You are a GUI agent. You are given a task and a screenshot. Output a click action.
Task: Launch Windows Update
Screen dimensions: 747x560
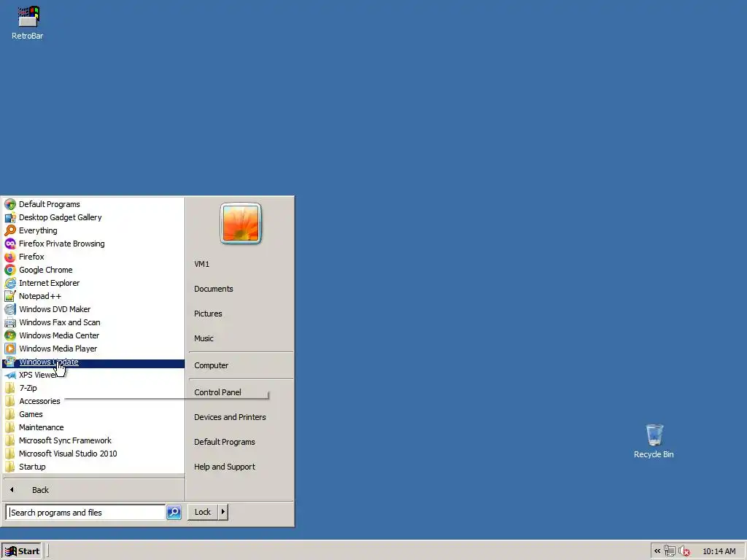pos(94,362)
